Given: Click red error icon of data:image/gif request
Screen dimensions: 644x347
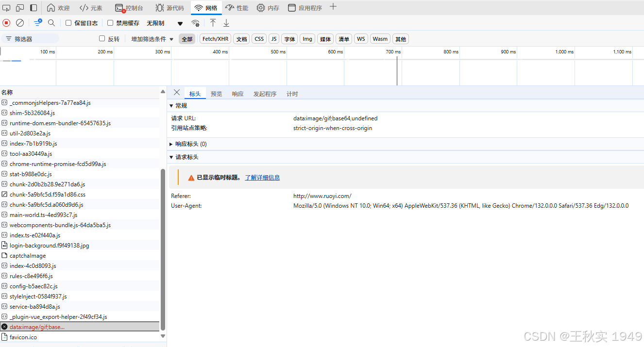Looking at the screenshot, I should 4,327.
